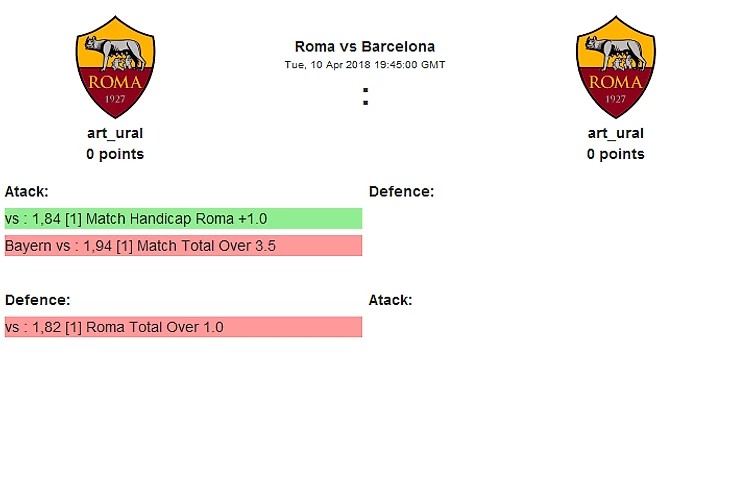Click the ROMA lettering on the right crest
The height and width of the screenshot is (480, 730).
(616, 83)
